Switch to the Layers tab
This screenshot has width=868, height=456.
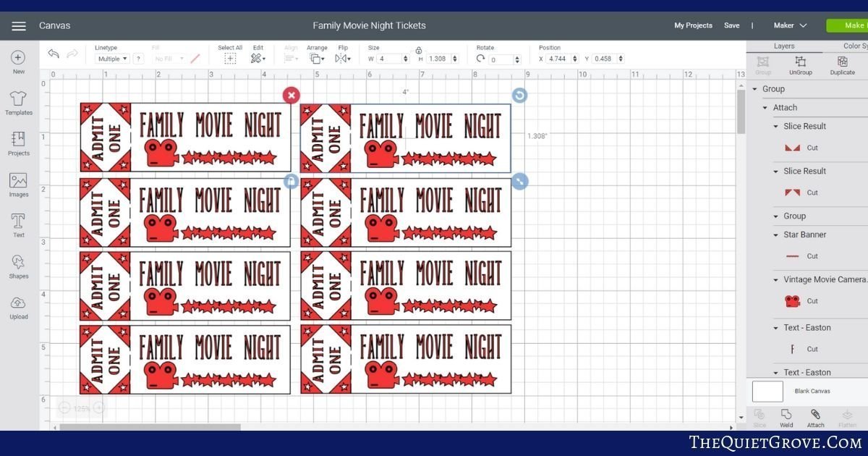pos(784,46)
